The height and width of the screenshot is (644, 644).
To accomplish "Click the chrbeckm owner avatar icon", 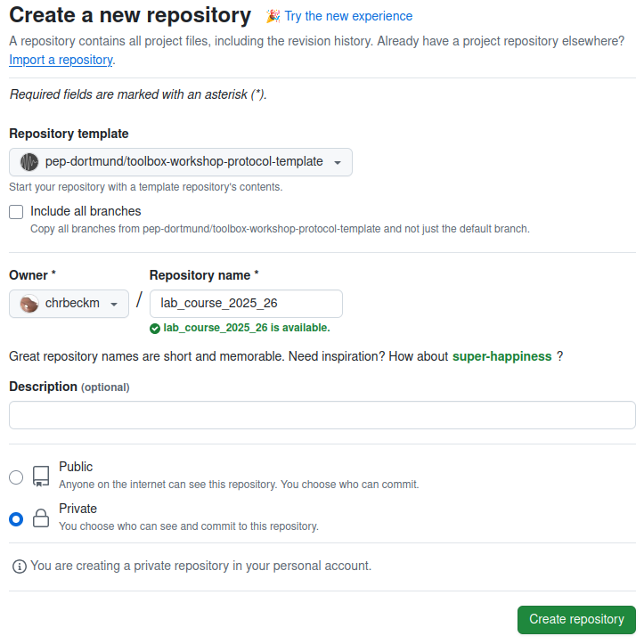I will coord(29,304).
